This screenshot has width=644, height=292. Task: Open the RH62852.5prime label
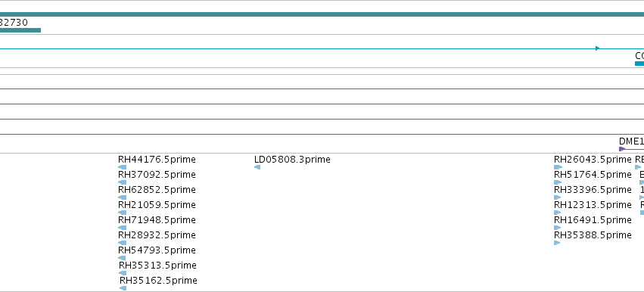point(157,190)
